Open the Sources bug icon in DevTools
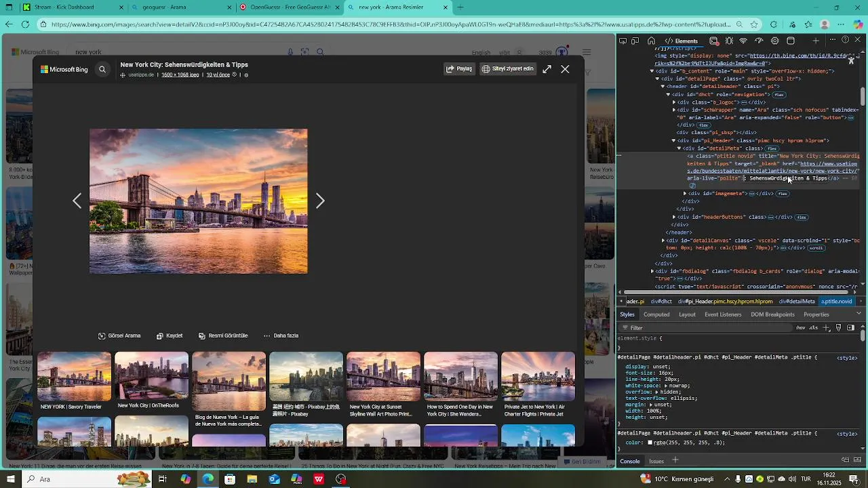Screen dimensions: 868x488 [x=729, y=41]
